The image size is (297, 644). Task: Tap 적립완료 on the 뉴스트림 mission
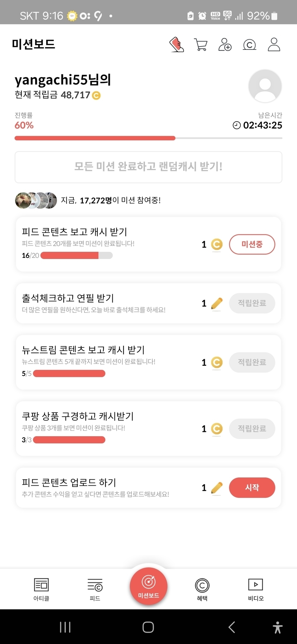click(252, 362)
